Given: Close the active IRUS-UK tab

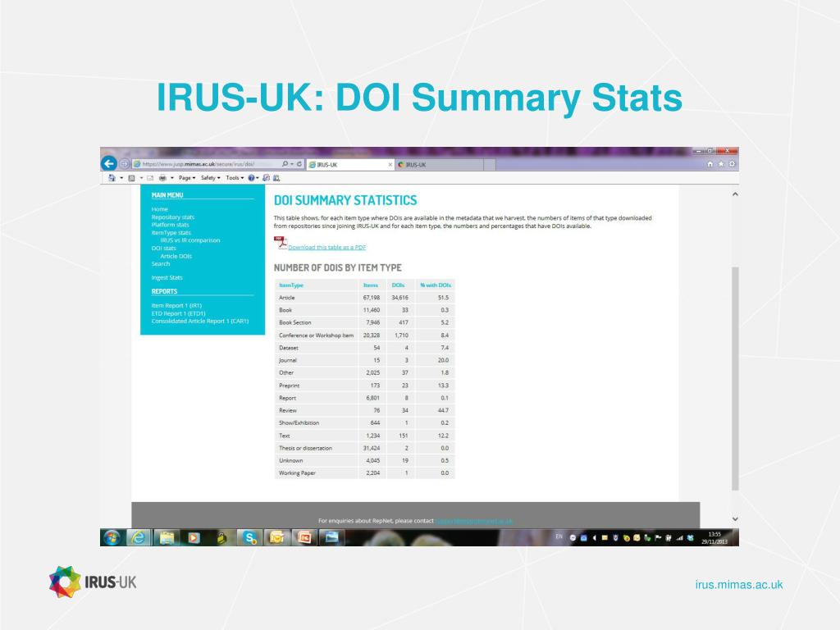Looking at the screenshot, I should (x=390, y=164).
